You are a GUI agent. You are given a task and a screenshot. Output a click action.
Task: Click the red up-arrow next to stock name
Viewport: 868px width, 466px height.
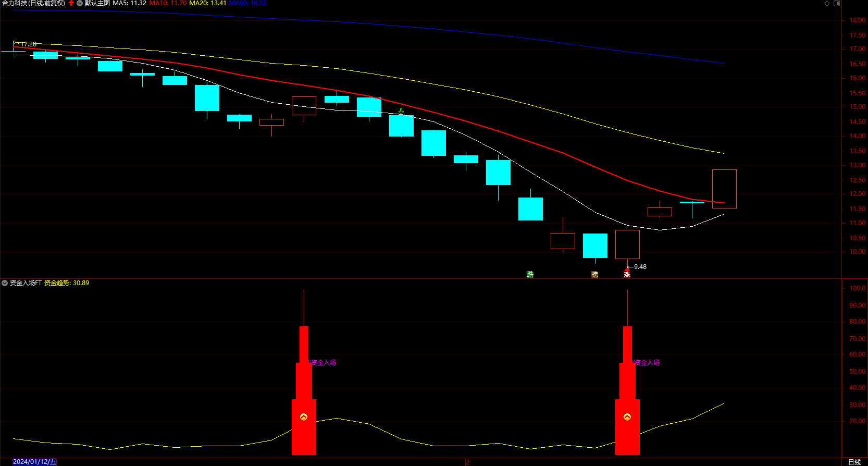coord(71,3)
